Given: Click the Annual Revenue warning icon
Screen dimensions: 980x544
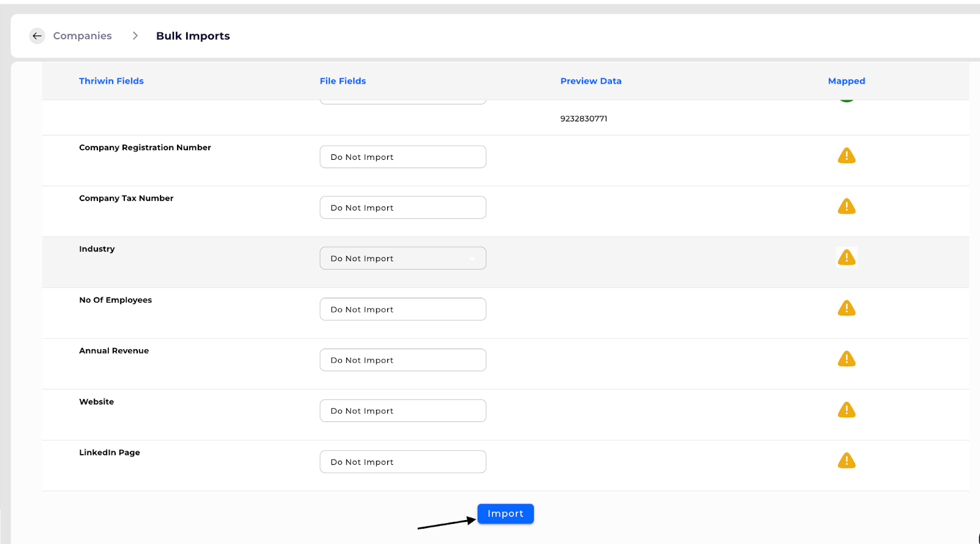Looking at the screenshot, I should coord(846,359).
